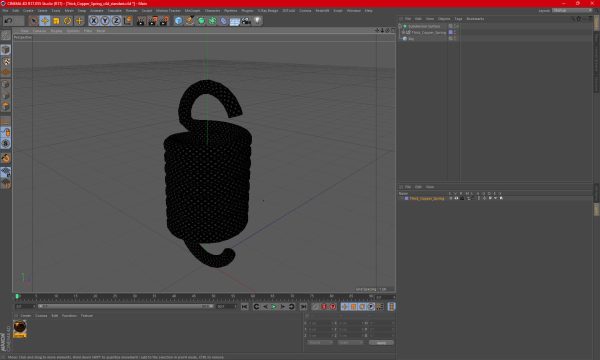The height and width of the screenshot is (360, 600).
Task: Toggle the coordinate system icon
Action: click(127, 21)
